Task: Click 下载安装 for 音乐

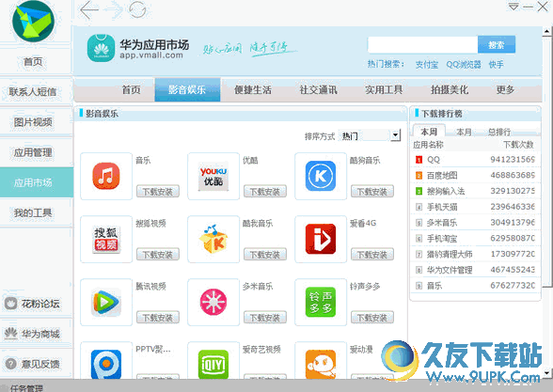Action: tap(158, 192)
